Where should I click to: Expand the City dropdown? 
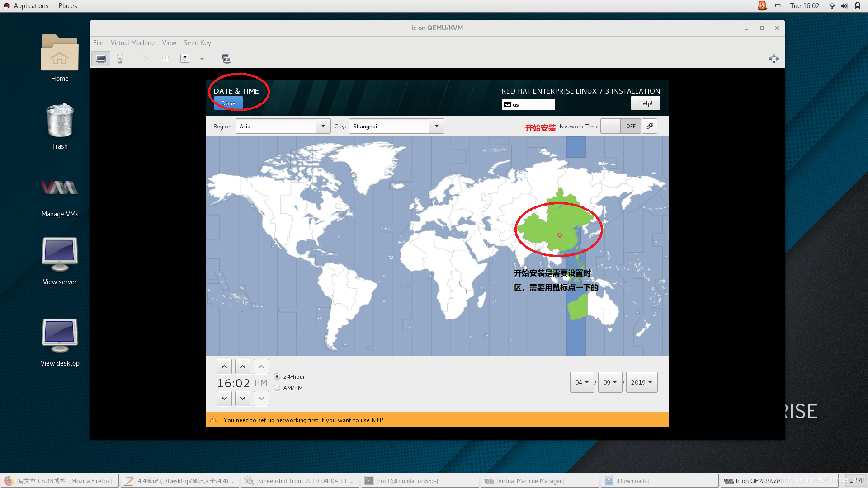(x=436, y=126)
